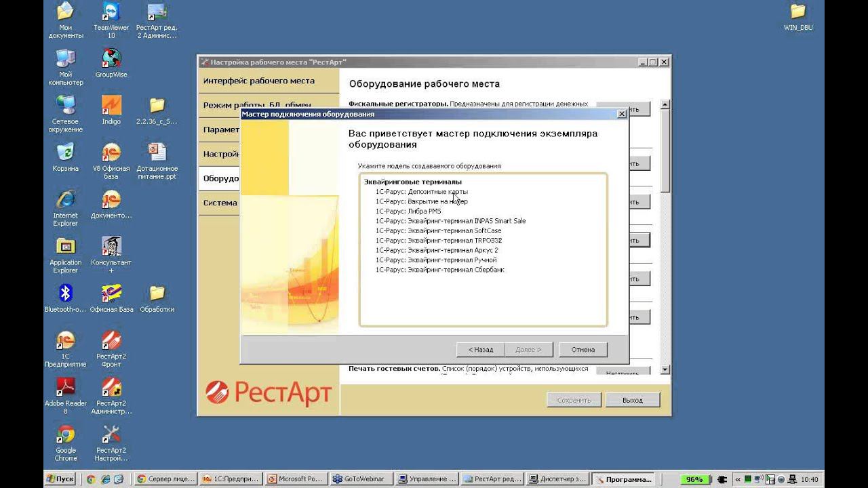Switch to Сервер лице... taskbar window
This screenshot has height=488, width=868.
point(165,479)
